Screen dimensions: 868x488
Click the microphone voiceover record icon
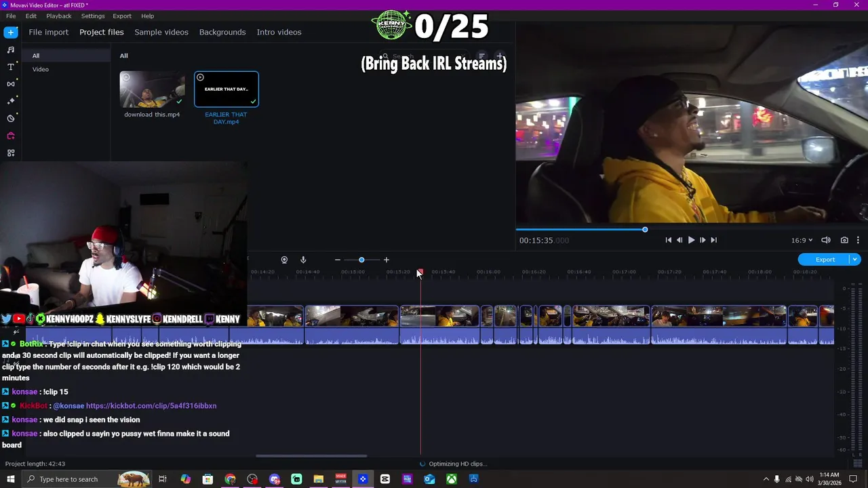(x=303, y=260)
